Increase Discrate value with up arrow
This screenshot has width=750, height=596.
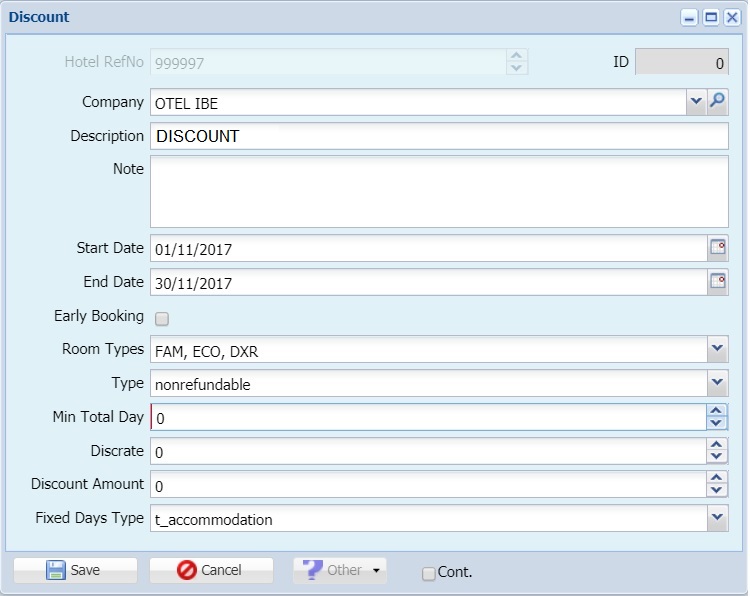pyautogui.click(x=716, y=444)
